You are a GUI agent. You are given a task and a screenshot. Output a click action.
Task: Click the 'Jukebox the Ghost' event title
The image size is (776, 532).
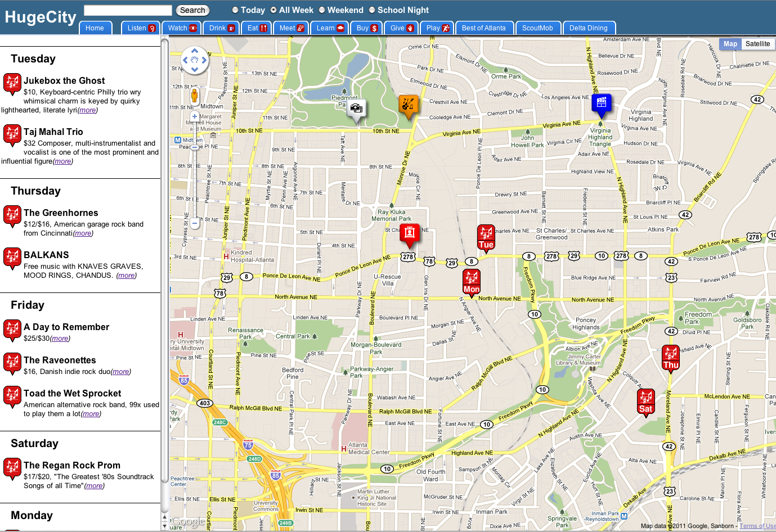pyautogui.click(x=64, y=80)
